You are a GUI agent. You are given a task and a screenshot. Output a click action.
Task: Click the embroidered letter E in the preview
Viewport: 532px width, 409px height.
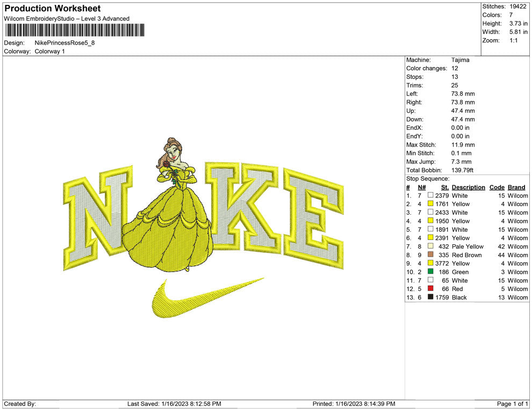click(312, 218)
